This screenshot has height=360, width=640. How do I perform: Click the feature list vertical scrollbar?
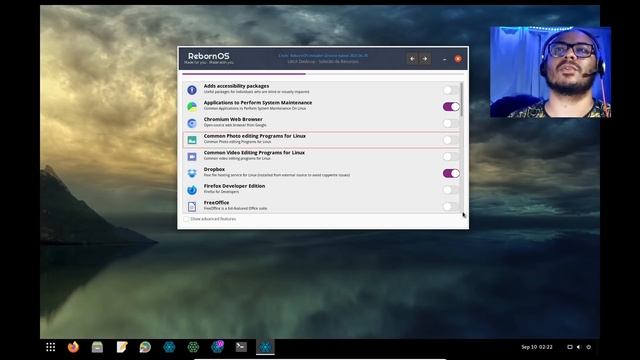[x=462, y=100]
